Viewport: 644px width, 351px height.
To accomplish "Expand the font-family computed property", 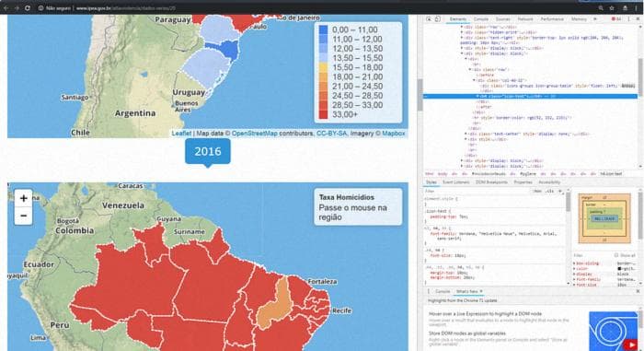I will click(575, 279).
